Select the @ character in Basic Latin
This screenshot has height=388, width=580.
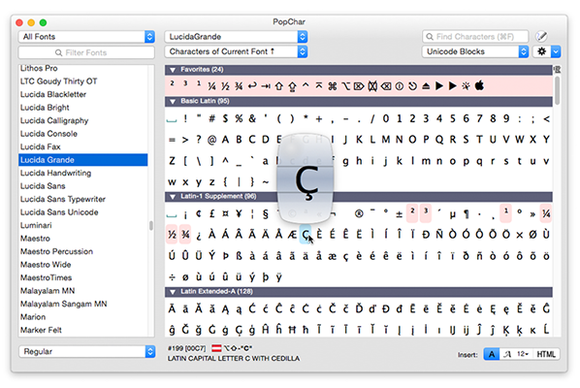coord(212,140)
